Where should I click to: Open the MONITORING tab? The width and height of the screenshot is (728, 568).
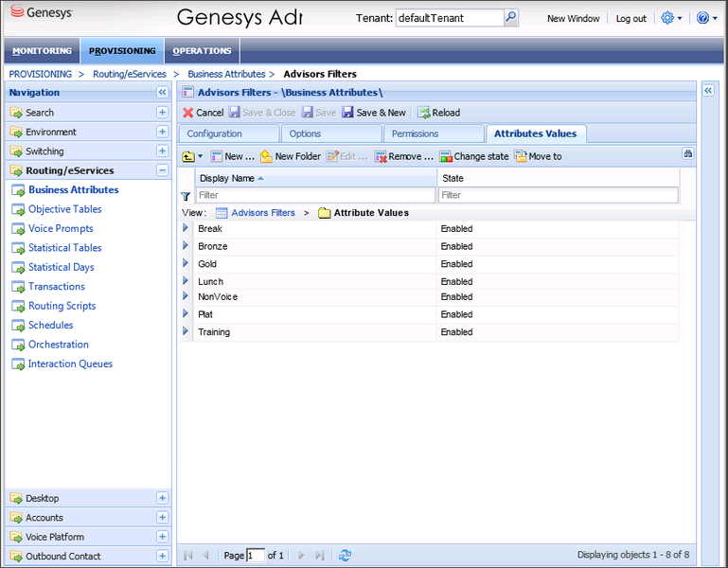(43, 50)
